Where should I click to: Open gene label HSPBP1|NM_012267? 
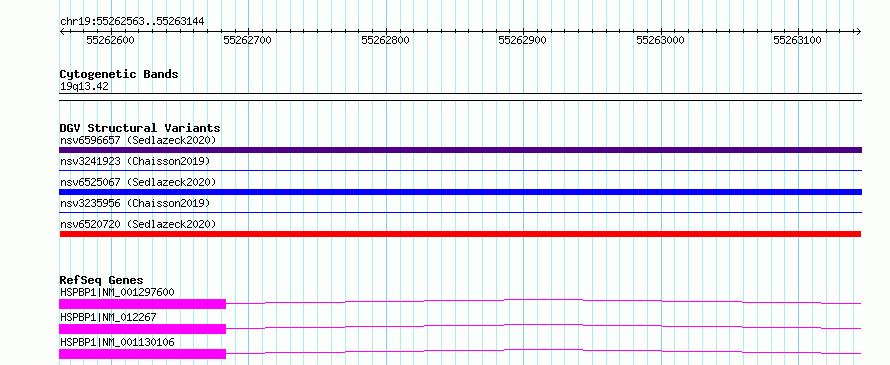tap(108, 317)
